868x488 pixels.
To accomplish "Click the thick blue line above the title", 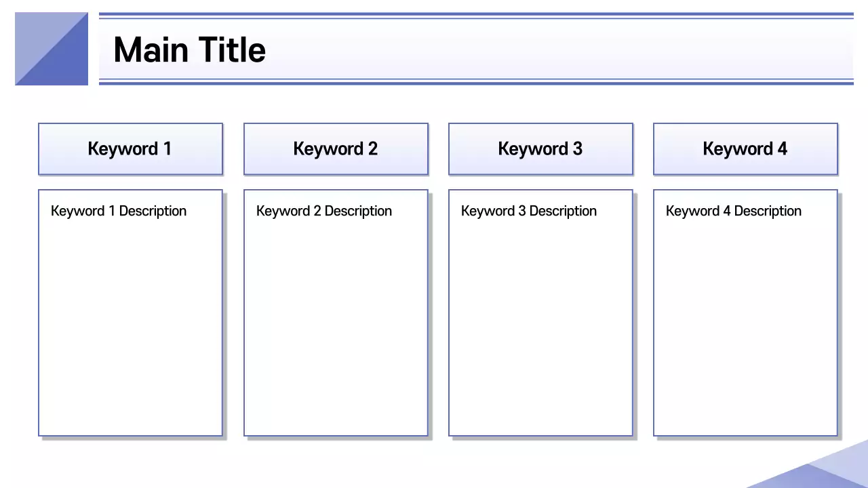I will coord(475,14).
